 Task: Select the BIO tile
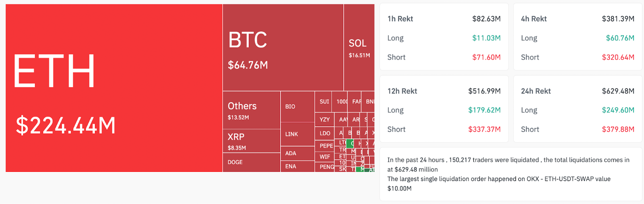point(297,106)
